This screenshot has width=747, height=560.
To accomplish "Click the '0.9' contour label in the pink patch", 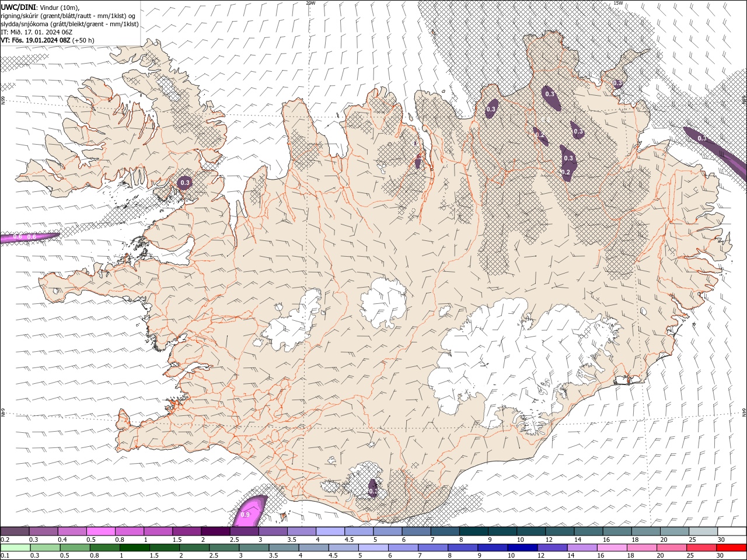I will [245, 514].
